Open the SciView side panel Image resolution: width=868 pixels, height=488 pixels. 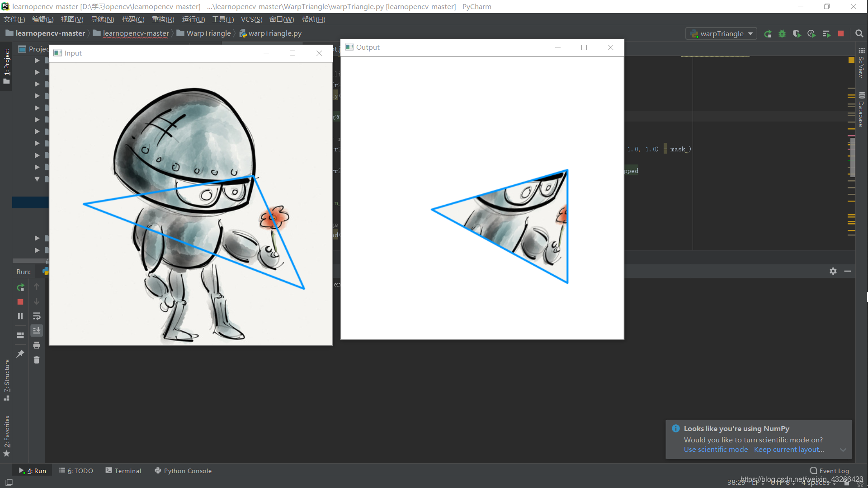click(862, 63)
